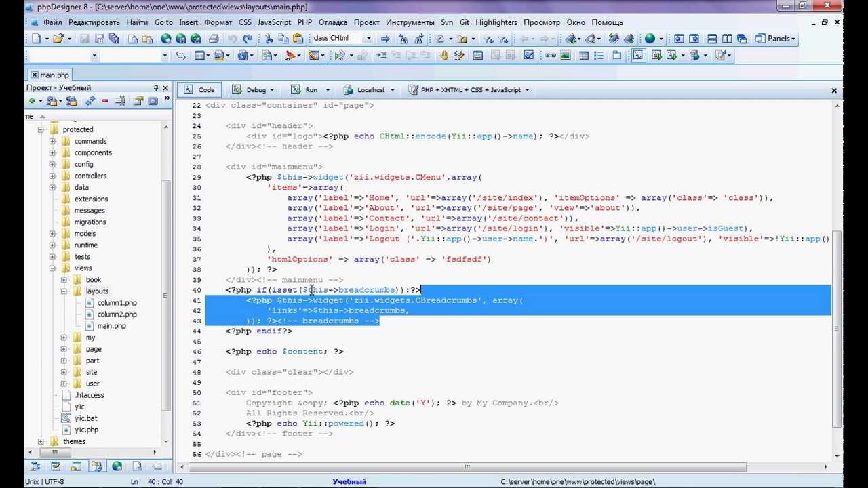Viewport: 868px width, 488px height.
Task: Click the Print icon in toolbar
Action: [x=214, y=39]
